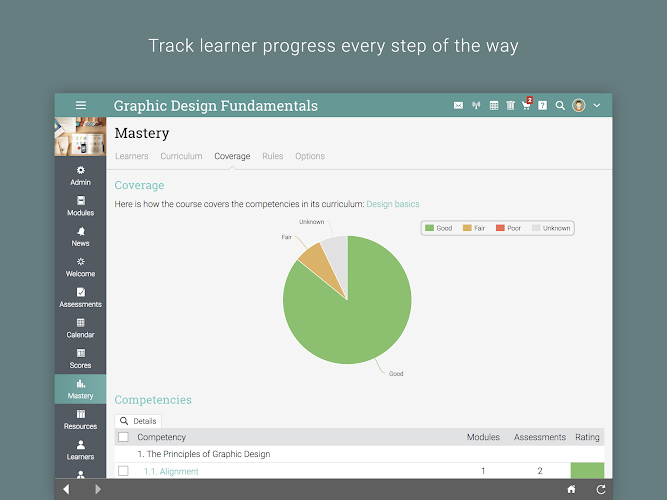Screen dimensions: 667x500
Task: Open the user avatar profile
Action: 579,105
